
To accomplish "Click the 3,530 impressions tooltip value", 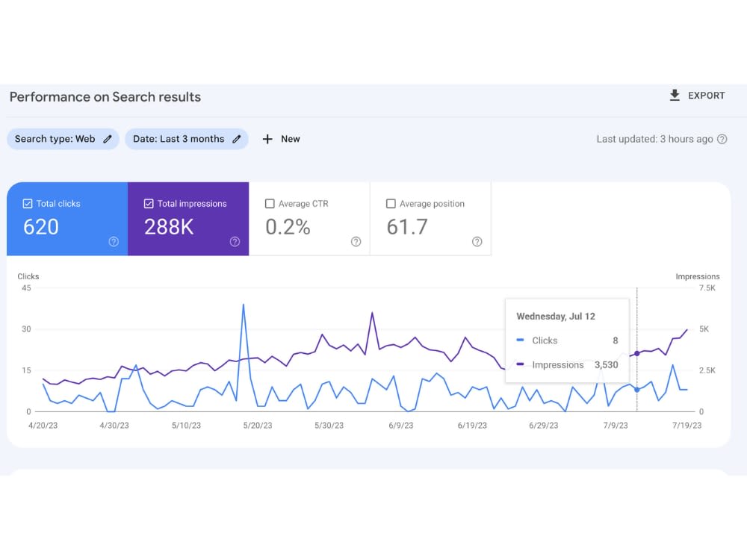I will (x=606, y=365).
